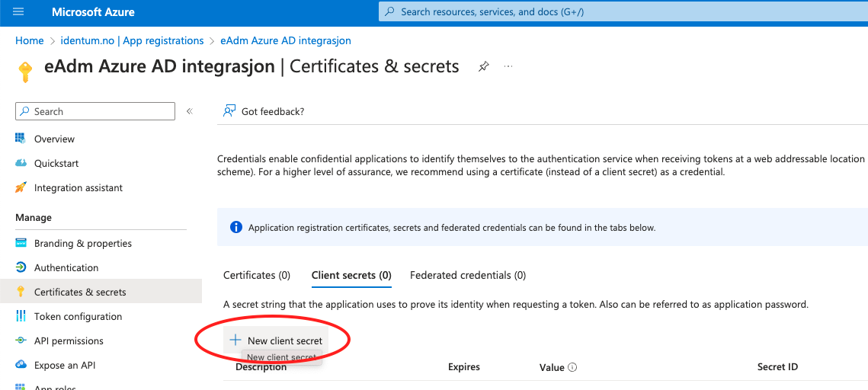Open Expose an API
This screenshot has height=390, width=868.
coord(64,365)
